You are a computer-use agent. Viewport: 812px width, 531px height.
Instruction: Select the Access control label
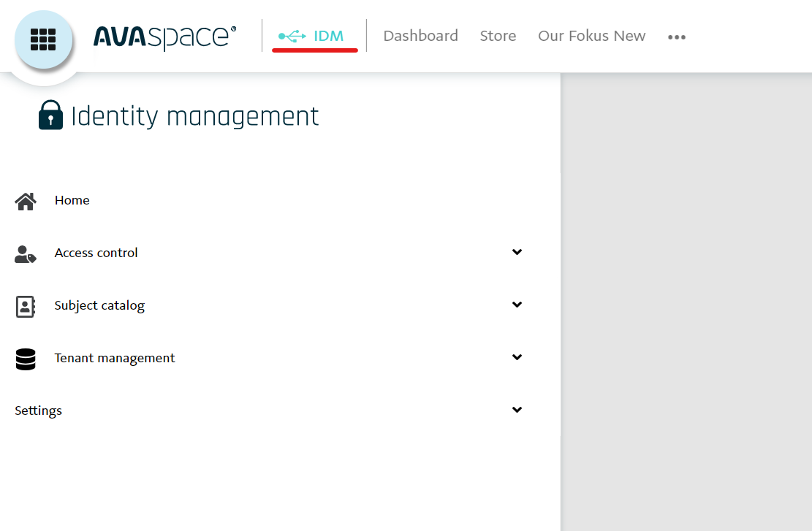(x=96, y=253)
